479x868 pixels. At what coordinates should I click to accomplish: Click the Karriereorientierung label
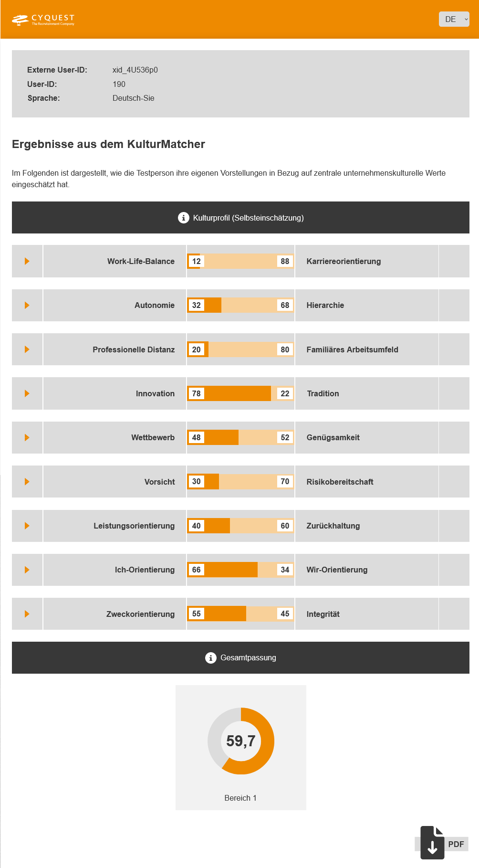[344, 261]
